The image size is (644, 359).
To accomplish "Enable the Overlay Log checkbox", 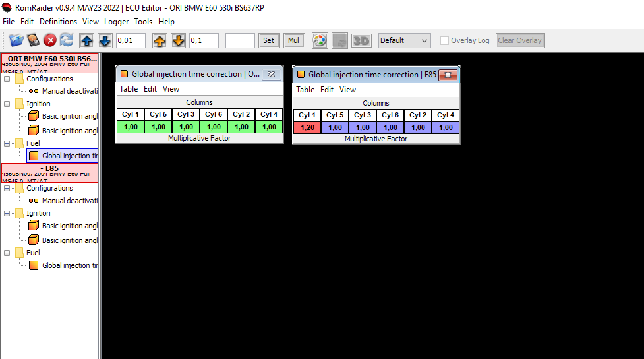I will 444,40.
